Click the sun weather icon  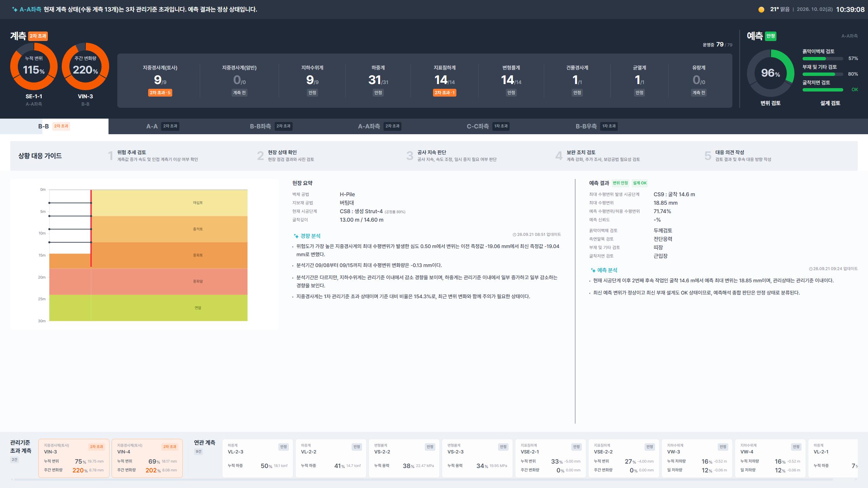761,9
